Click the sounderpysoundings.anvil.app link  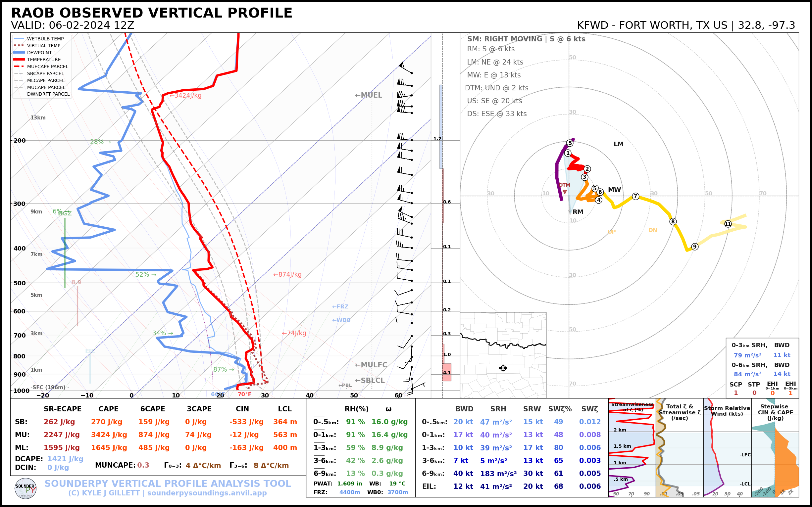(207, 493)
